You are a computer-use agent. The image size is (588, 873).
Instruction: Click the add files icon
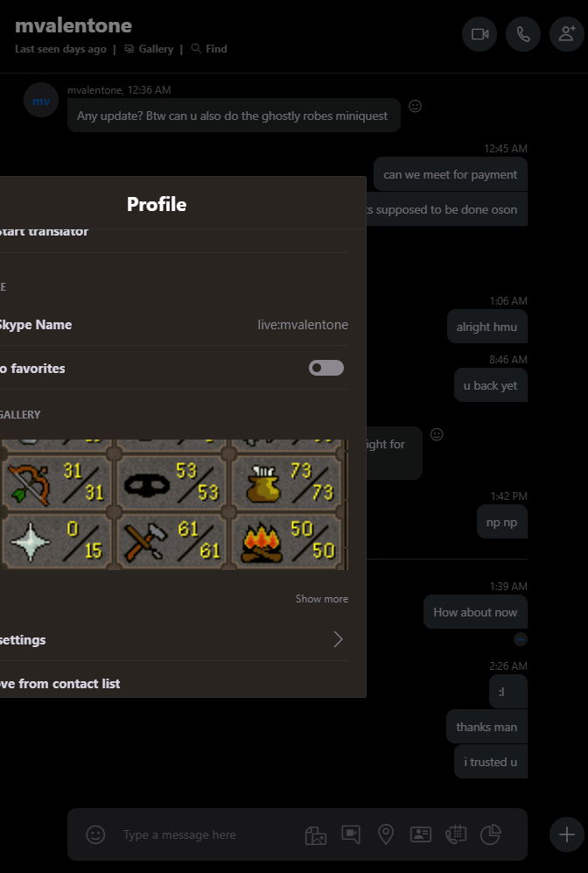pos(315,834)
